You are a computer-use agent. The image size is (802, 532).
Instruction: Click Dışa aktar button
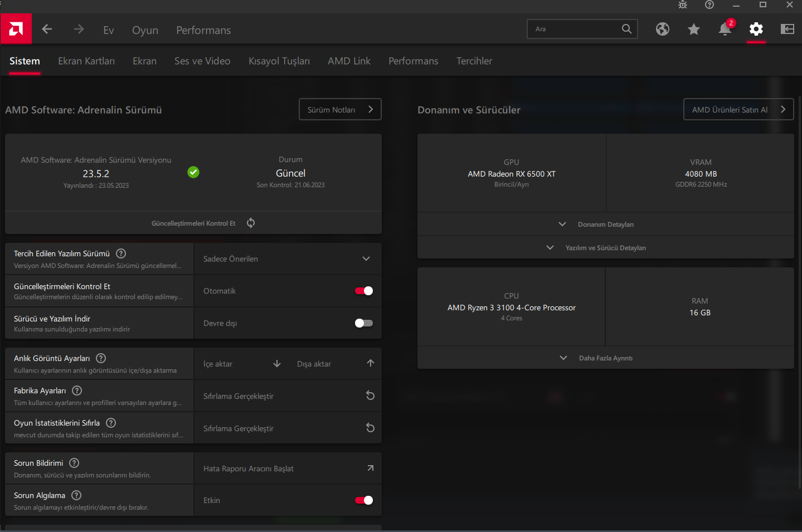pos(335,364)
